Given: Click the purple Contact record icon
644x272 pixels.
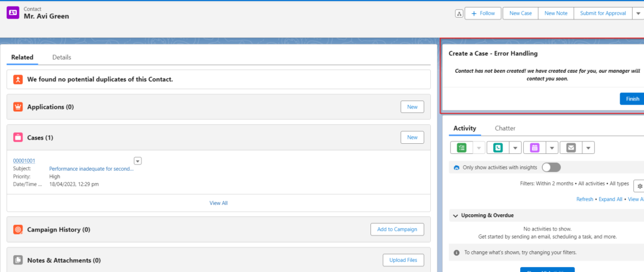Looking at the screenshot, I should pyautogui.click(x=13, y=13).
